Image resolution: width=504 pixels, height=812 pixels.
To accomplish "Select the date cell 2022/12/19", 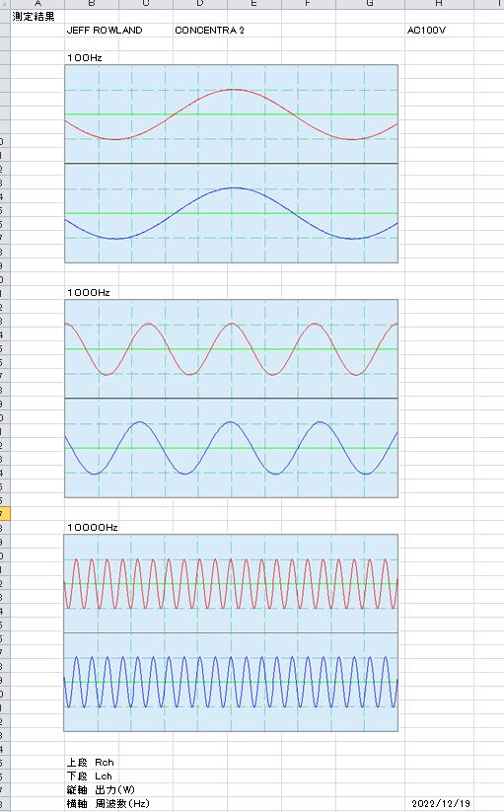I will pyautogui.click(x=441, y=804).
